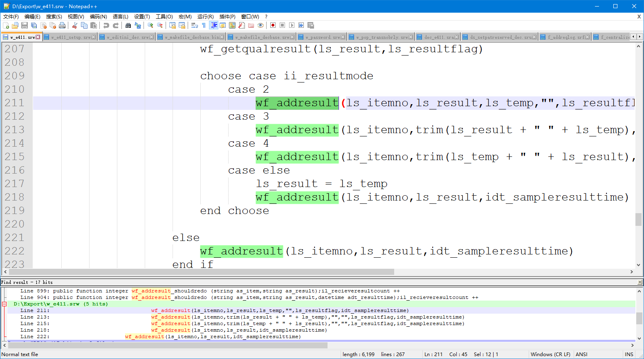Click the Copy toolbar icon

pyautogui.click(x=84, y=25)
